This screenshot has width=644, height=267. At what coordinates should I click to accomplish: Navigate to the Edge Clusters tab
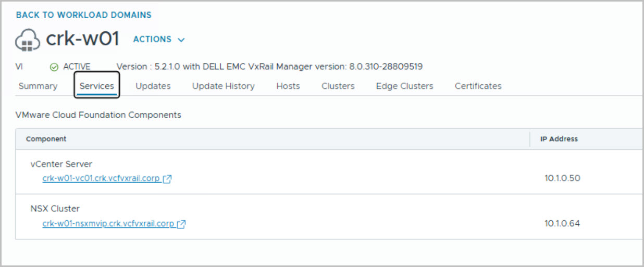pyautogui.click(x=405, y=86)
